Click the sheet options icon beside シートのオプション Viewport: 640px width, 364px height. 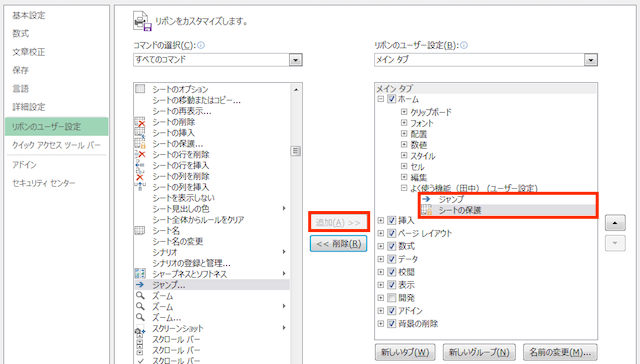point(140,89)
